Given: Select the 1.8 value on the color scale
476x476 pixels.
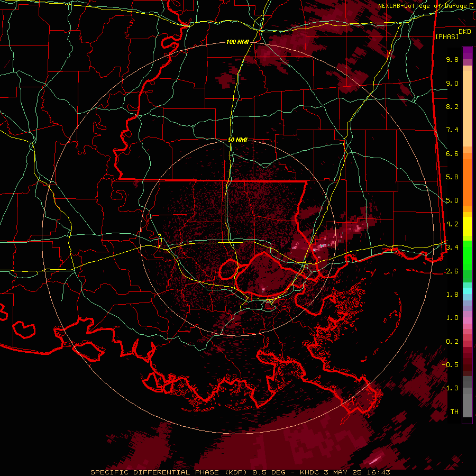Looking at the screenshot, I should point(452,295).
